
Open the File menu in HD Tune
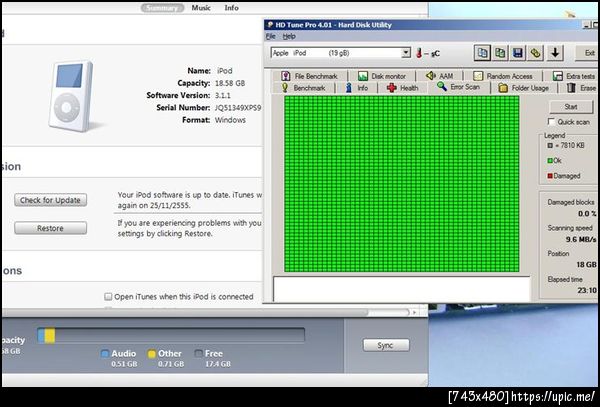pos(271,36)
